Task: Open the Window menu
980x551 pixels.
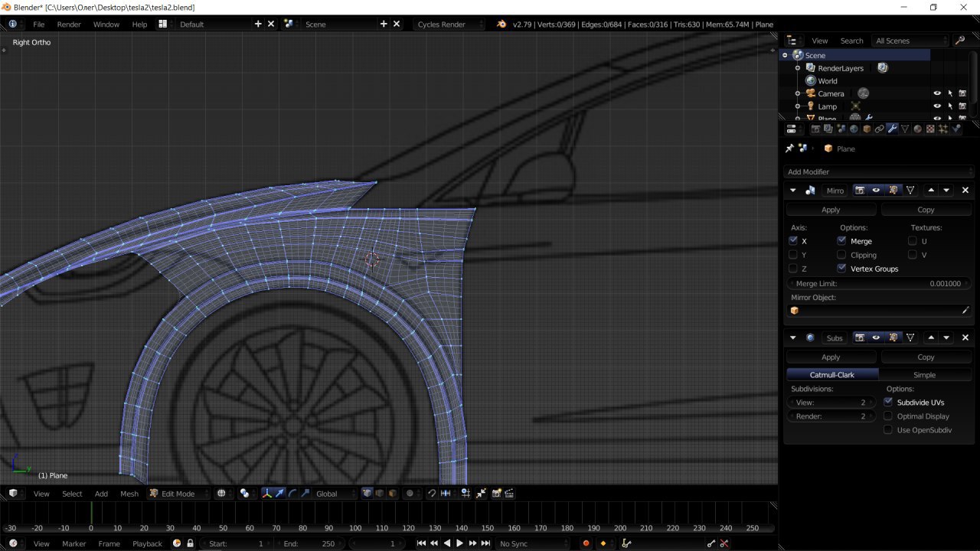Action: point(106,24)
